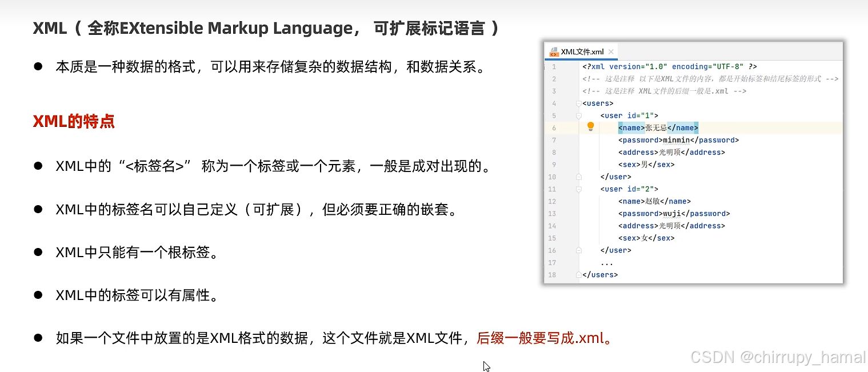This screenshot has width=868, height=372.
Task: Click line number 12 in the gutter
Action: (552, 201)
